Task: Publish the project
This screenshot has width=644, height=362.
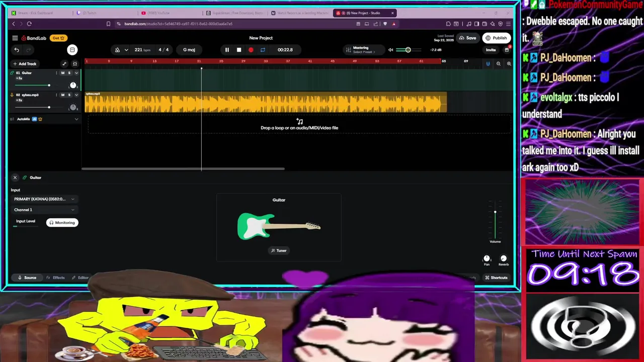Action: 496,38
